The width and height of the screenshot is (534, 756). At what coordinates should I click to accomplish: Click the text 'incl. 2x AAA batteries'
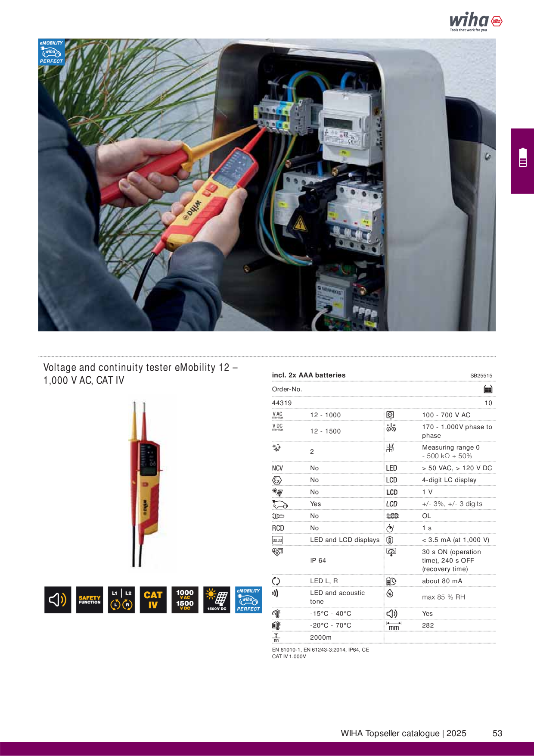click(309, 375)
